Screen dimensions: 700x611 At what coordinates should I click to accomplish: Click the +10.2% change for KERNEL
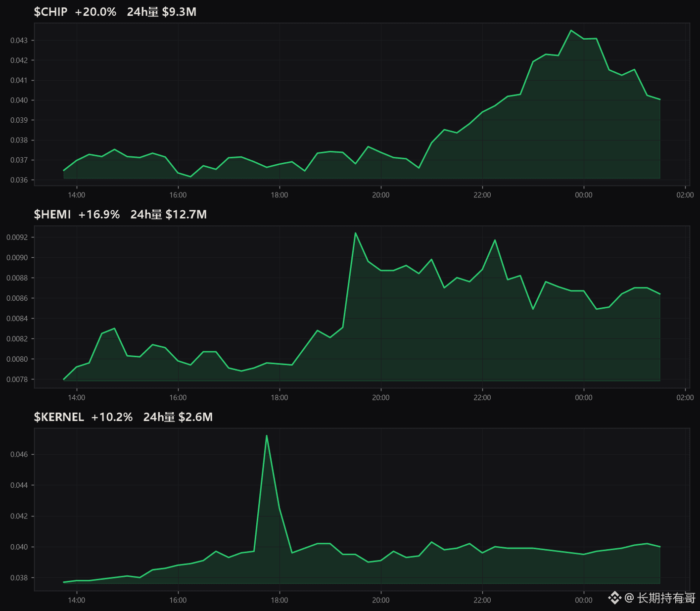pyautogui.click(x=112, y=417)
